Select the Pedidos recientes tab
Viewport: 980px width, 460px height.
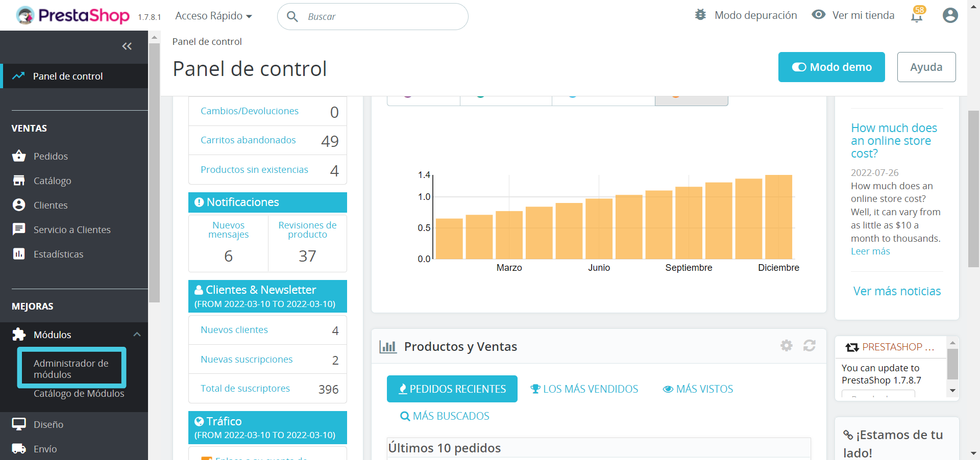click(452, 389)
